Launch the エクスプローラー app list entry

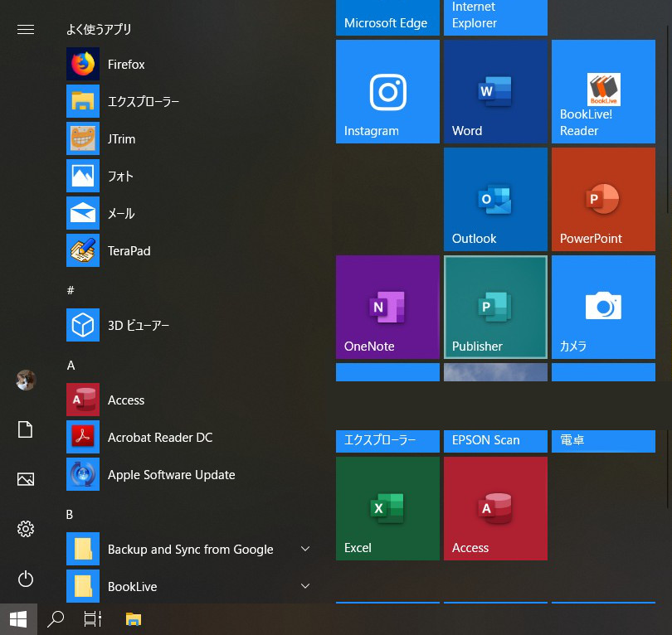(x=190, y=101)
